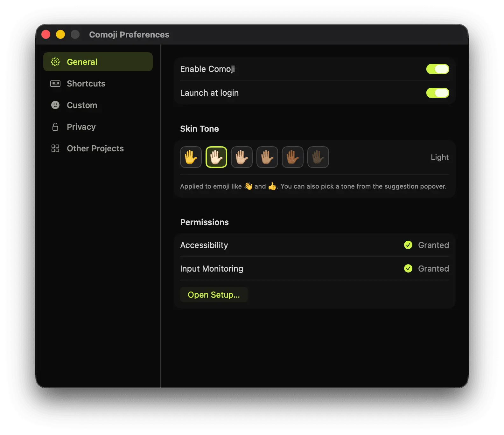The height and width of the screenshot is (435, 504).
Task: Go to the Privacy section
Action: coord(98,127)
